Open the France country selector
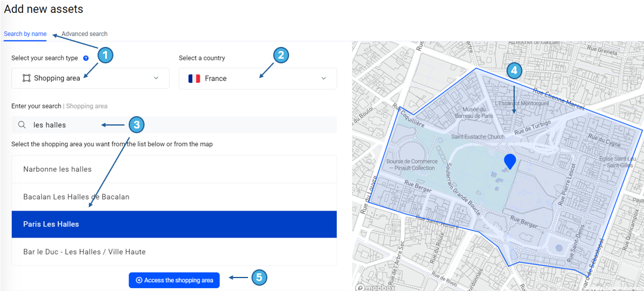Image resolution: width=644 pixels, height=291 pixels. pos(257,79)
